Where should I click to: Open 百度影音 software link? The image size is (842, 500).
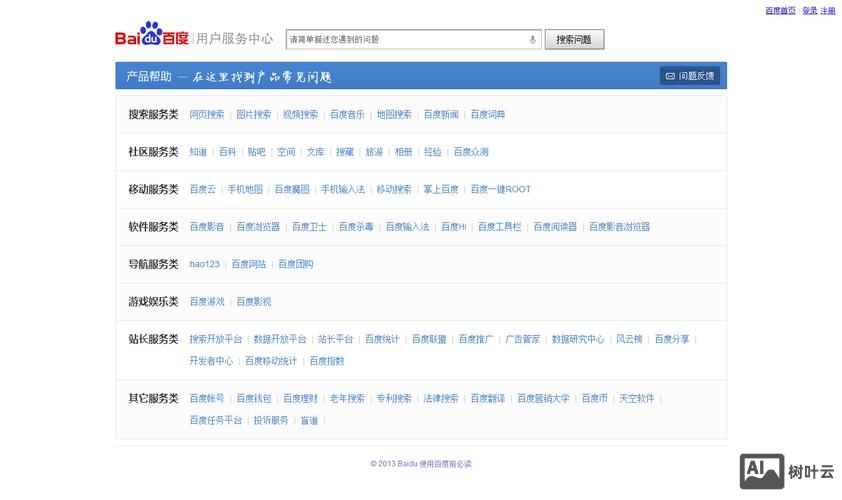click(207, 227)
